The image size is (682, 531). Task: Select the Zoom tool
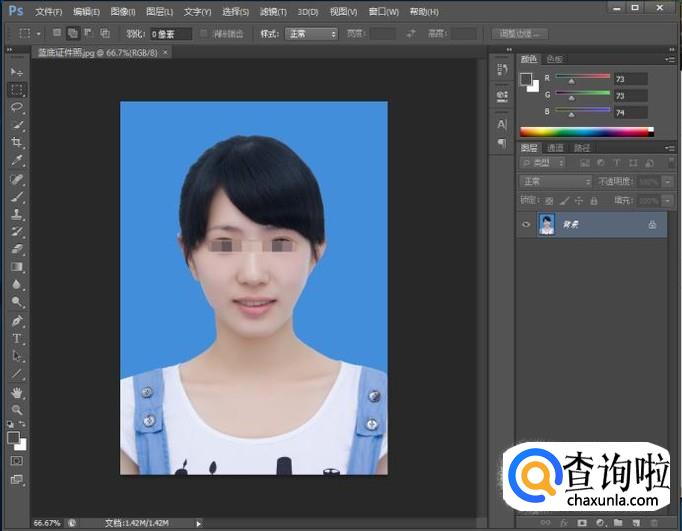click(x=17, y=409)
